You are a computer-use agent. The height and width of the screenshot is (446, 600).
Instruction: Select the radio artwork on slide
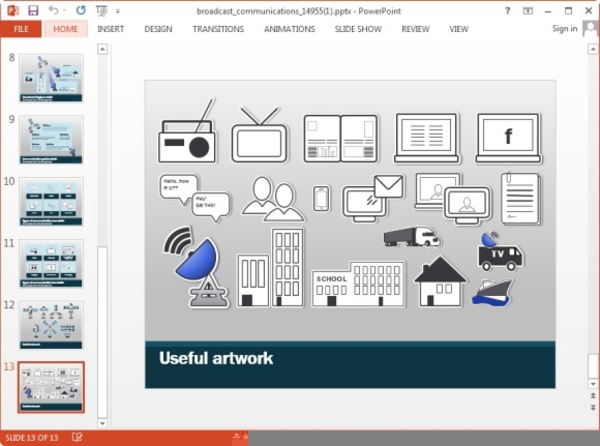187,136
